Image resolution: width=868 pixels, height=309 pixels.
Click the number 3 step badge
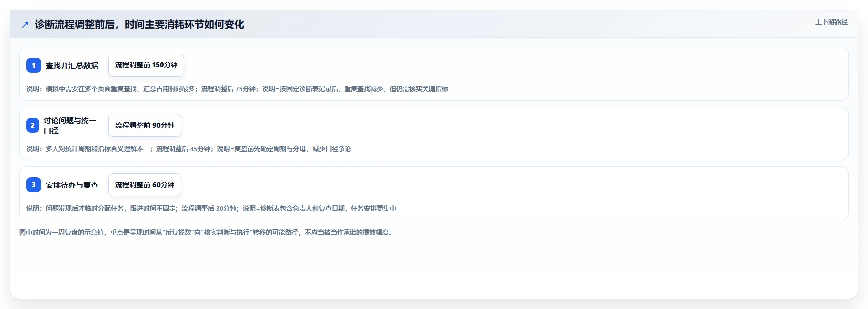click(x=34, y=185)
